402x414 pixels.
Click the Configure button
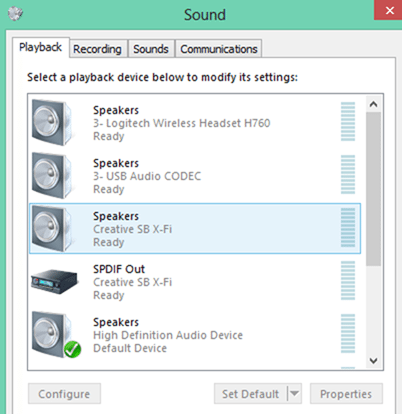pyautogui.click(x=64, y=394)
